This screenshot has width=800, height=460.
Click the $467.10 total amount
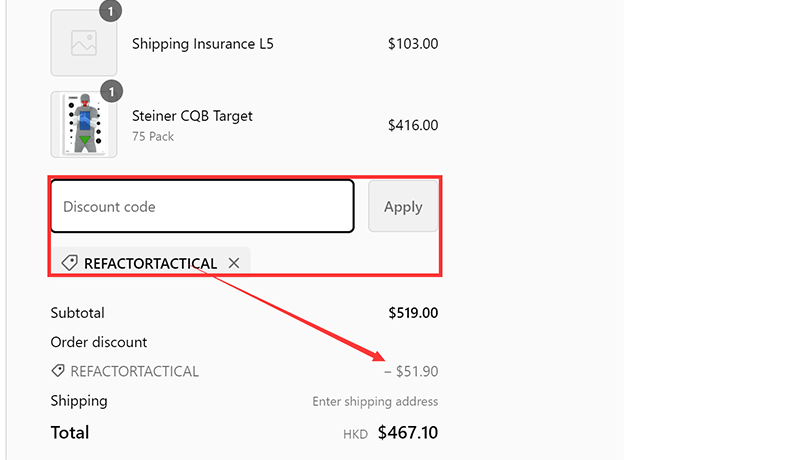pos(408,433)
